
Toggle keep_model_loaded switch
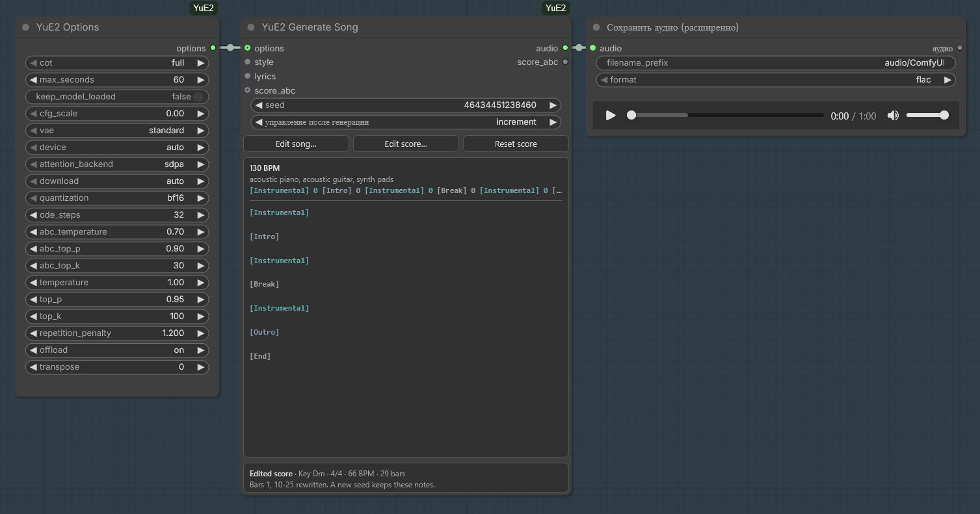point(198,97)
